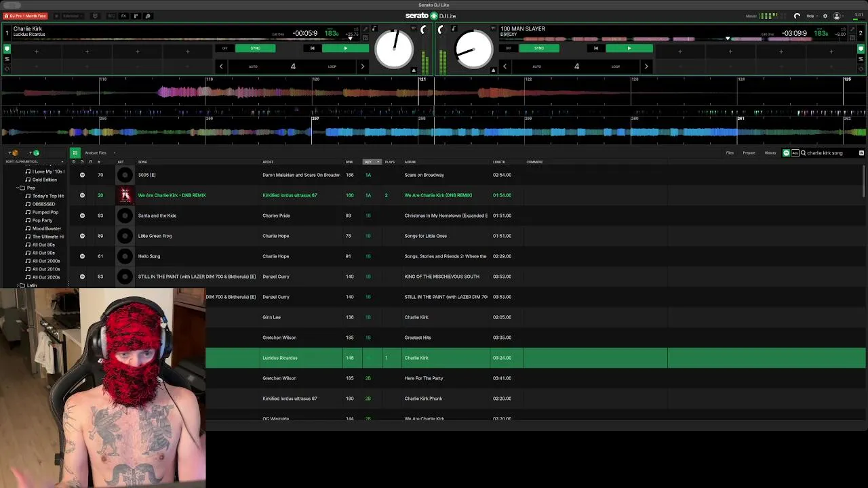Open the Sort: Alphabetical dropdown
The width and height of the screenshot is (868, 488).
pos(34,161)
